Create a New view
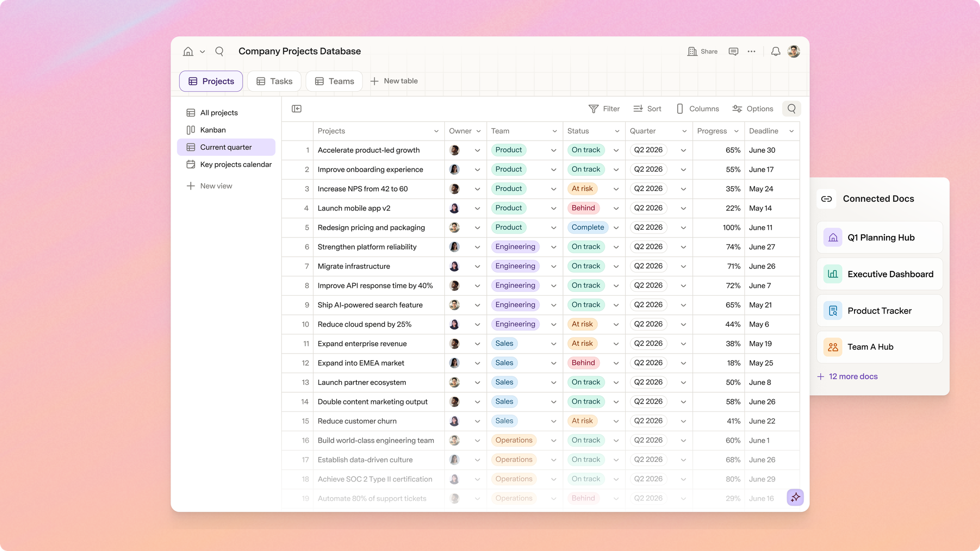980x551 pixels. (x=209, y=186)
